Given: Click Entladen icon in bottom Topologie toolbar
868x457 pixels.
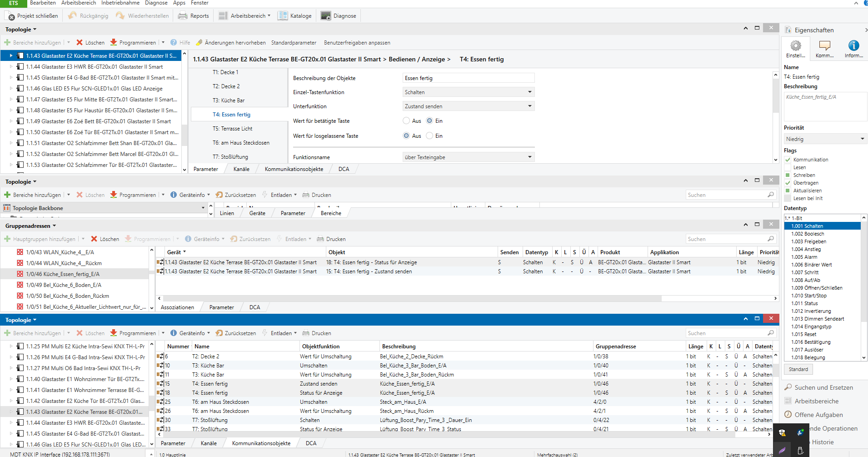Looking at the screenshot, I should pyautogui.click(x=265, y=333).
